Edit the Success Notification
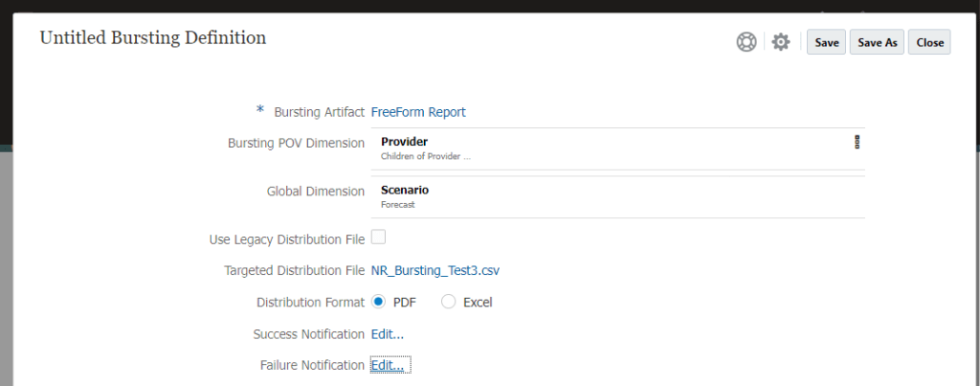 (x=387, y=334)
